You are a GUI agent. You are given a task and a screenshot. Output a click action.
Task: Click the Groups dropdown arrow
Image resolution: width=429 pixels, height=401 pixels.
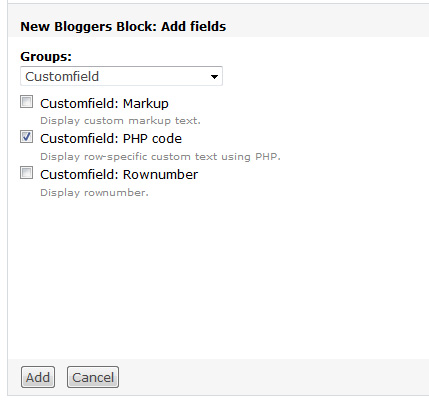(x=214, y=77)
